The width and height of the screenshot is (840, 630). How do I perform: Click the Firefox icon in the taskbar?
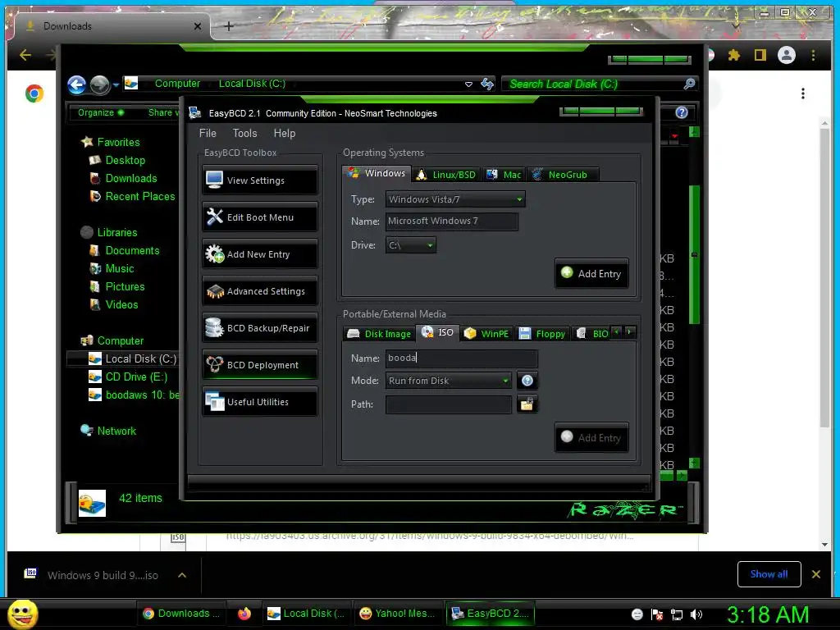[x=244, y=614]
